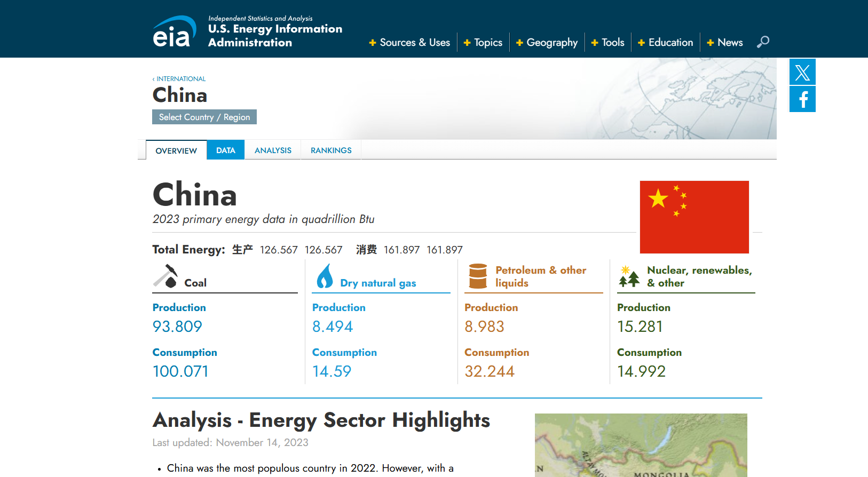Click 2023 primary energy data subtitle
The width and height of the screenshot is (868, 477).
click(264, 219)
